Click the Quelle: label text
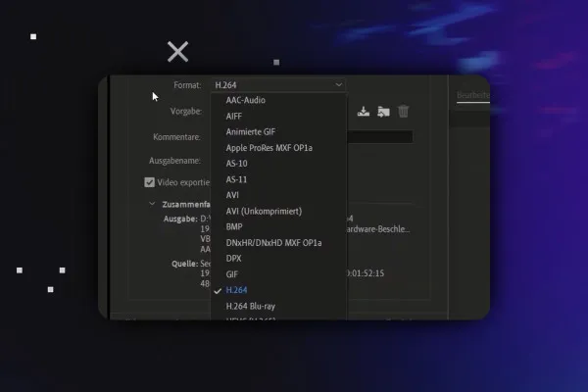The image size is (588, 392). click(185, 264)
